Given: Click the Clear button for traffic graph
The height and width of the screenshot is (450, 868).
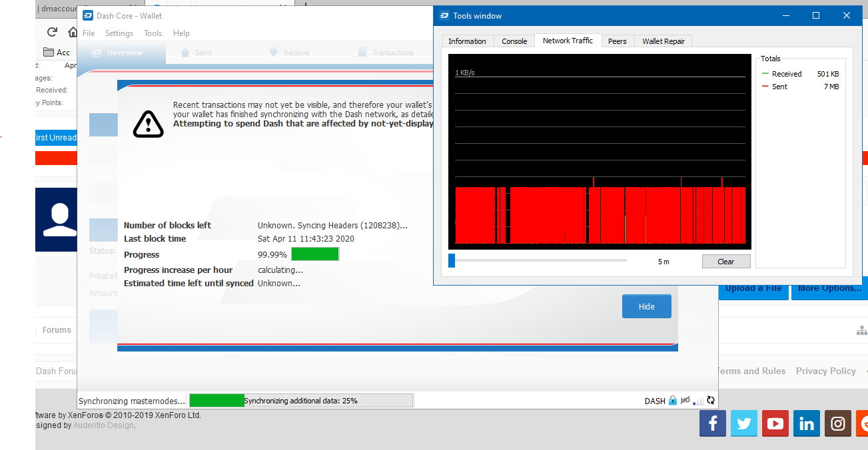Looking at the screenshot, I should tap(726, 262).
